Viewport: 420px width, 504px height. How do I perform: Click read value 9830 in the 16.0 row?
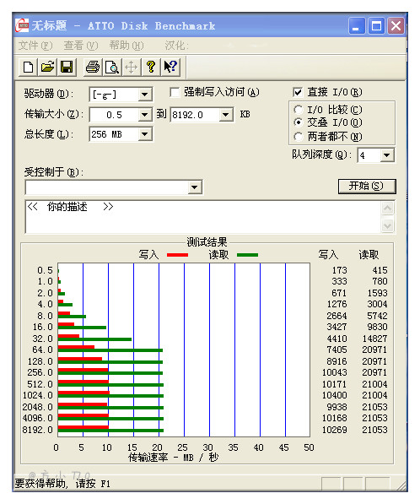pos(377,327)
